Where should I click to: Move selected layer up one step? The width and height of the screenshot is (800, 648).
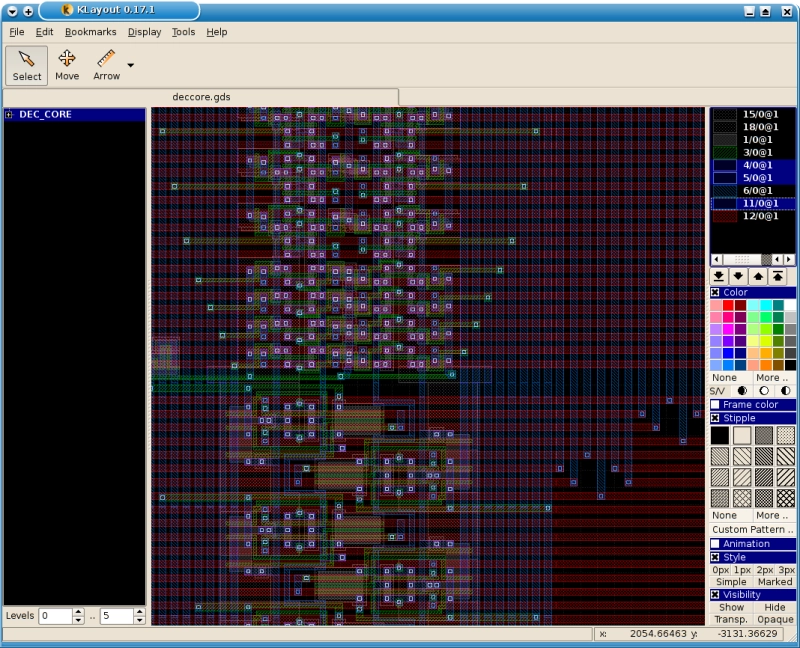758,277
